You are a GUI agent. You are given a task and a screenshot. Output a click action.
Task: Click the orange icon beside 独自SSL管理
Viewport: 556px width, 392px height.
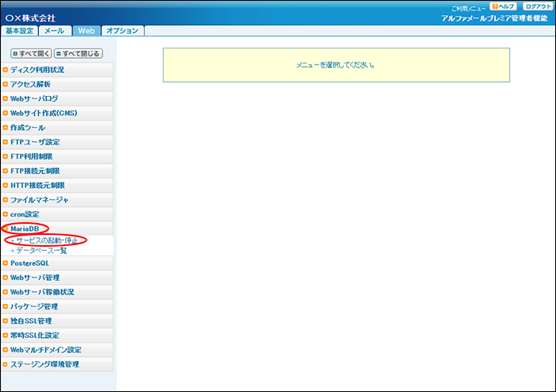(x=6, y=321)
